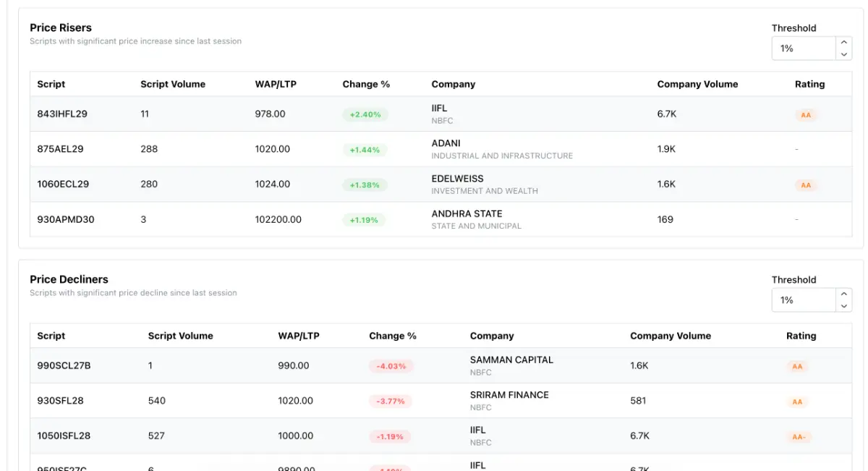Open the 1060ECL29 script entry

point(63,184)
